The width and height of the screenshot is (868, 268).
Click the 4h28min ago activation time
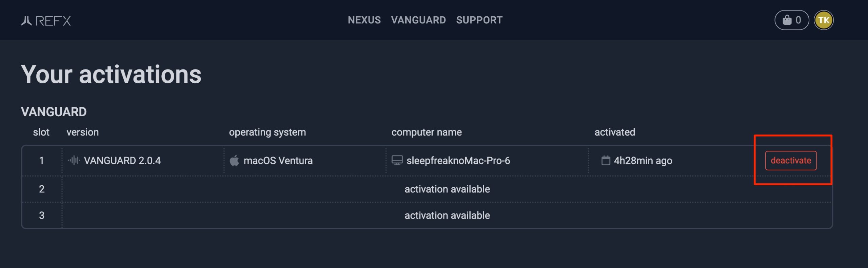643,161
